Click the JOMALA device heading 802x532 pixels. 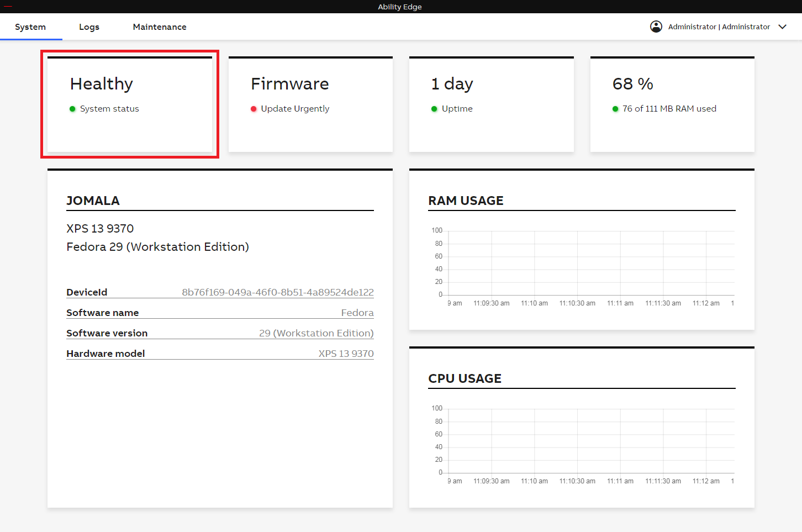tap(93, 201)
